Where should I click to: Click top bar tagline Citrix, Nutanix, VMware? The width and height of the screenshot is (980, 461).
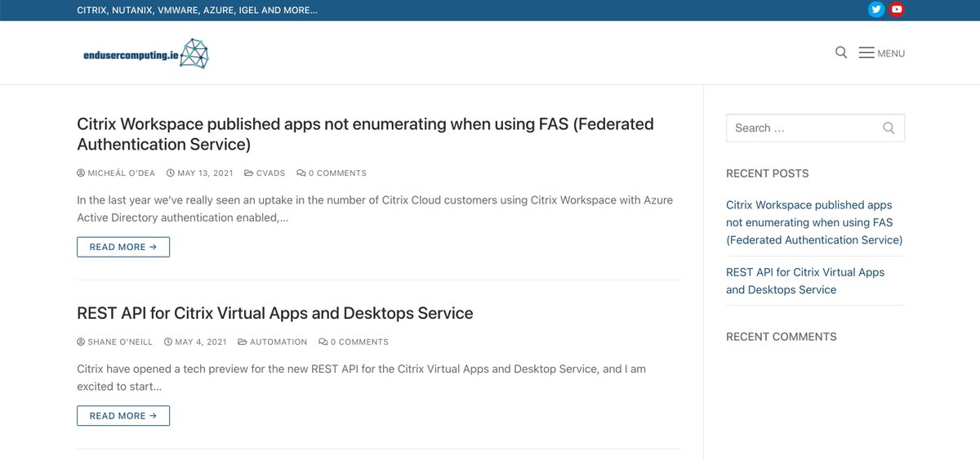(197, 11)
